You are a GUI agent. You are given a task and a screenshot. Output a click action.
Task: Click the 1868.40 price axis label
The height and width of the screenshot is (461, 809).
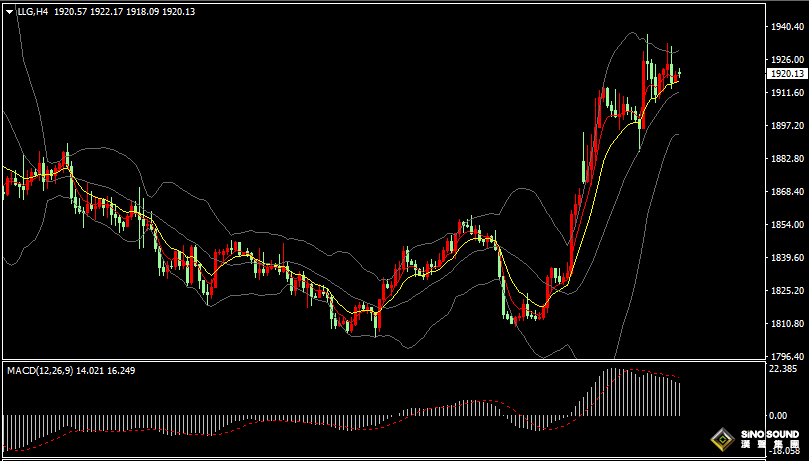click(786, 192)
